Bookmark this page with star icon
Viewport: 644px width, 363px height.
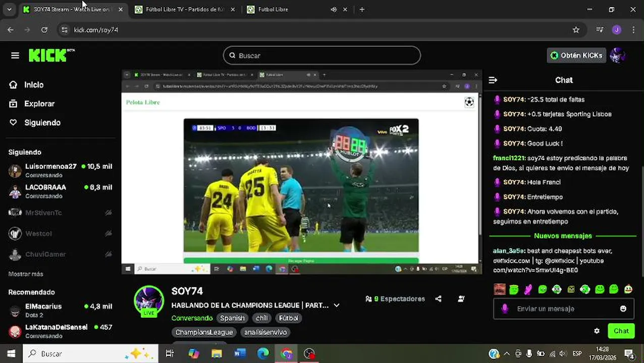coord(576,30)
